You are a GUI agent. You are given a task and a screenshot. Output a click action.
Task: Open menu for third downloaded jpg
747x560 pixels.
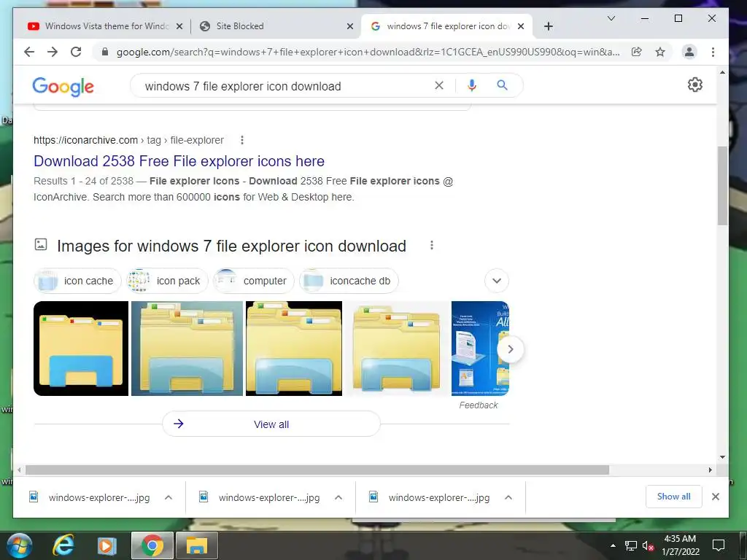(508, 497)
